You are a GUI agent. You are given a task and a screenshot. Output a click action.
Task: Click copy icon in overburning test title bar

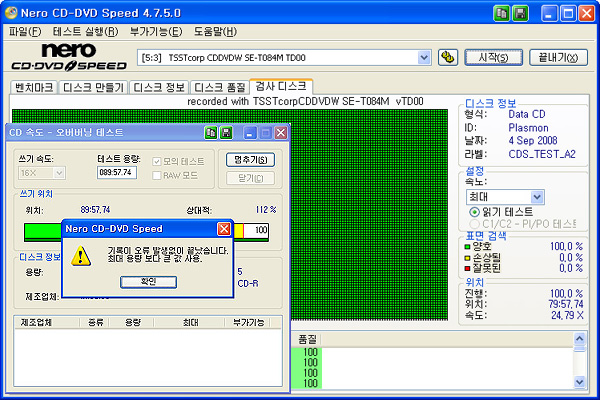(x=211, y=133)
